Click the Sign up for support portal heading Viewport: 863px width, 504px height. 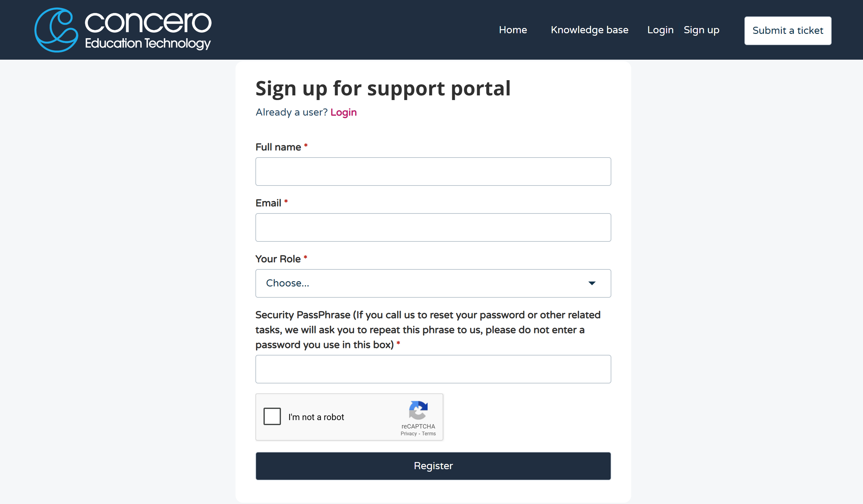[383, 89]
